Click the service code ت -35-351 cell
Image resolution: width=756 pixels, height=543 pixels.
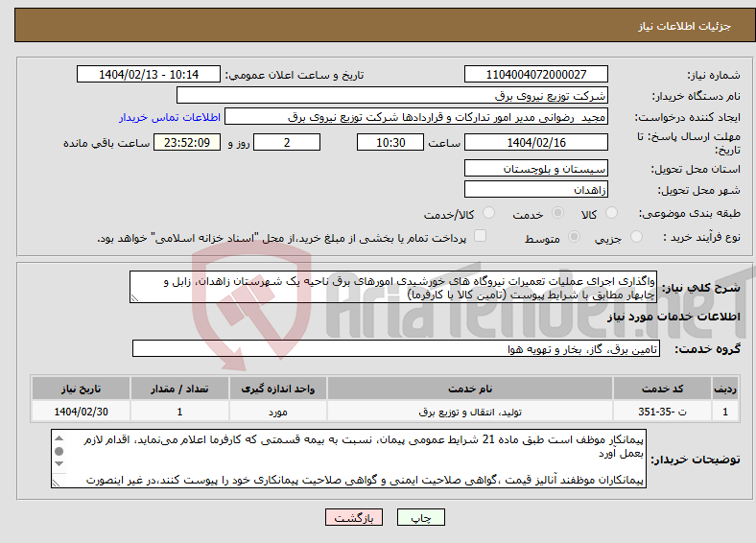663,412
